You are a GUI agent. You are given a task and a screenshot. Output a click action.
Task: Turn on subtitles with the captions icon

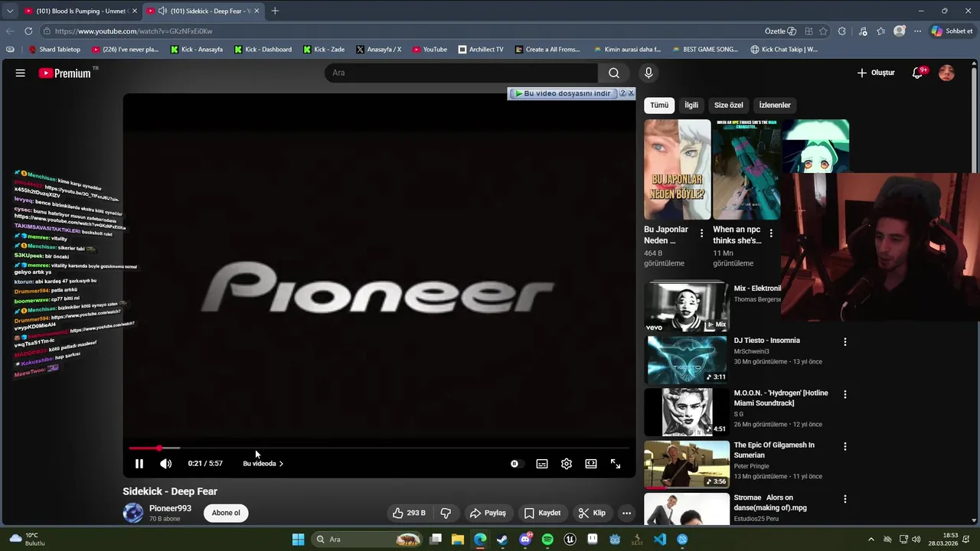click(542, 464)
